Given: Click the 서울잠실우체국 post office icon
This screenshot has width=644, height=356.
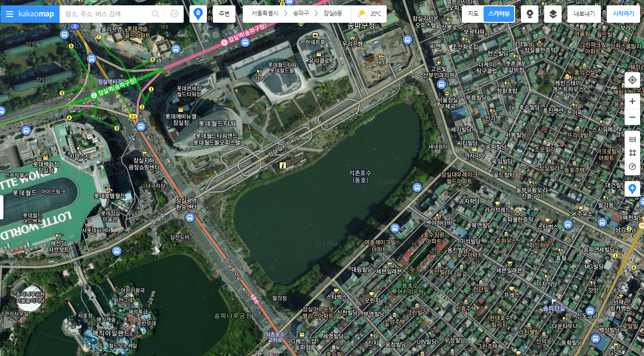Looking at the screenshot, I should pos(447,93).
